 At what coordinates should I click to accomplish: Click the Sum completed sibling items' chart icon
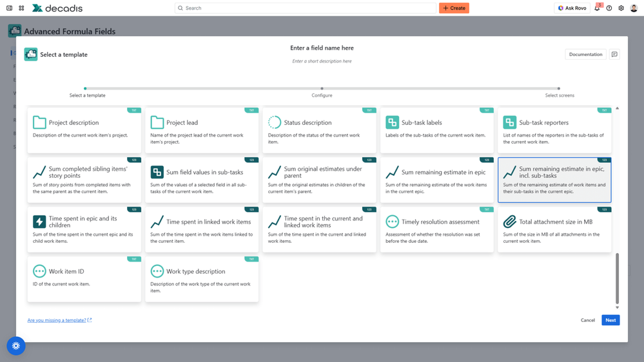(x=39, y=172)
